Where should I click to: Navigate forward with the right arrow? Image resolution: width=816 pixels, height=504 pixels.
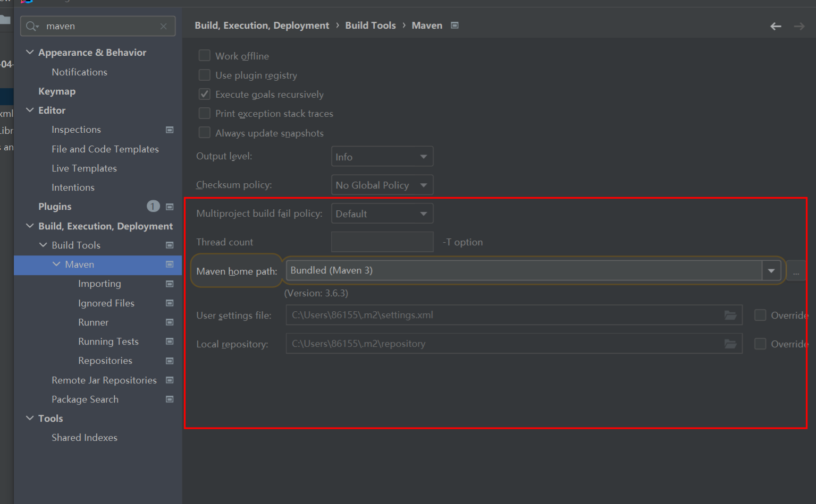[799, 26]
